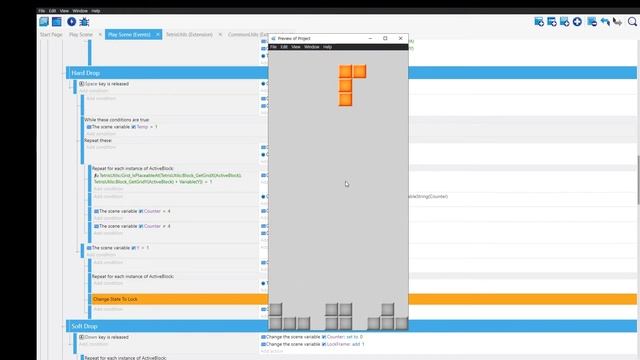Switch to the Start Page tab
Image resolution: width=640 pixels, height=360 pixels.
click(51, 35)
